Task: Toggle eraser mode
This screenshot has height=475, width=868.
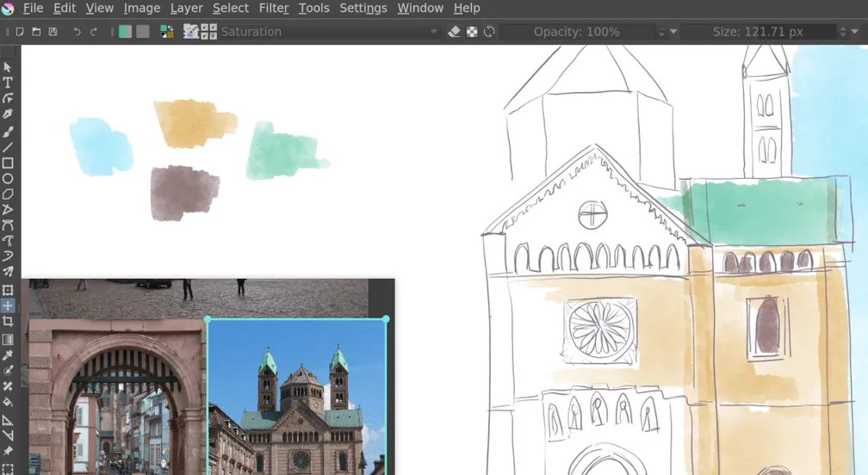Action: 455,32
